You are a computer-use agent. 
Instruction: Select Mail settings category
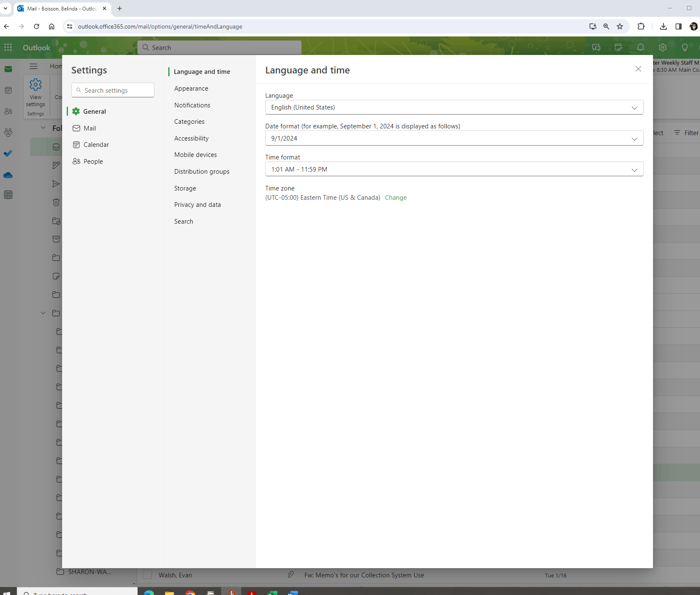(x=111, y=128)
